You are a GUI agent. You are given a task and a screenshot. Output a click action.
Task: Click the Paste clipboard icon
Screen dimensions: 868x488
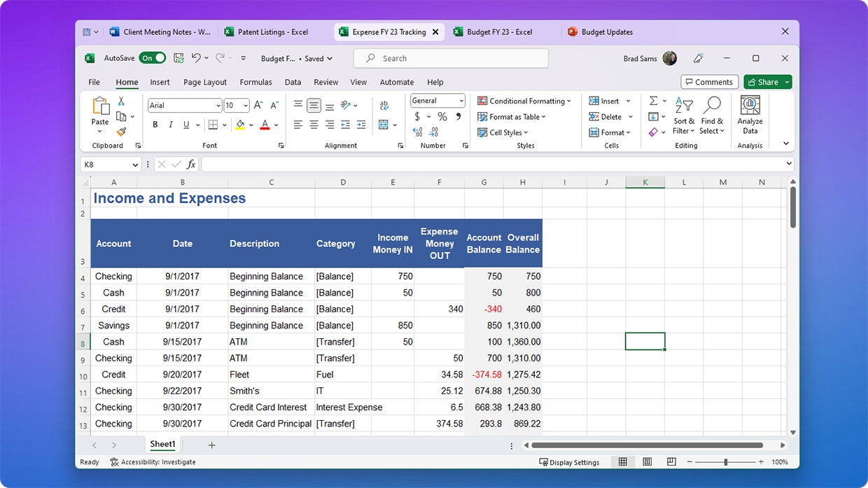tap(100, 106)
